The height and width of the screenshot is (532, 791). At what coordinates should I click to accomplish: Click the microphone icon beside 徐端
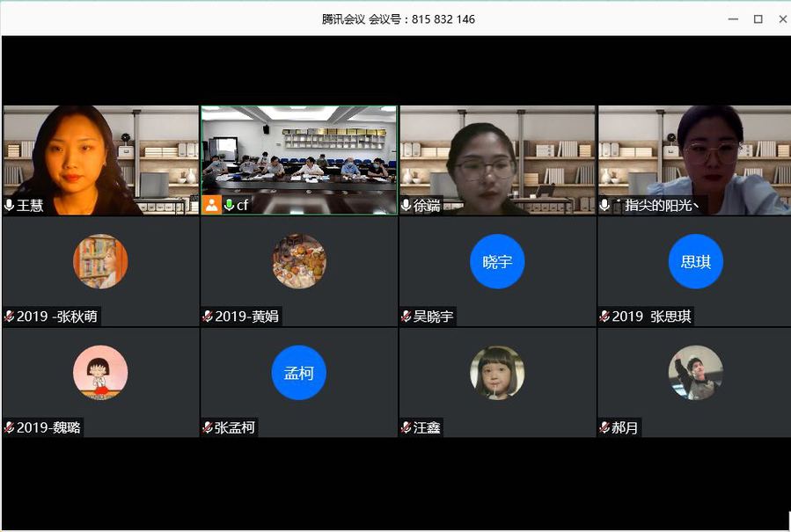[x=406, y=206]
